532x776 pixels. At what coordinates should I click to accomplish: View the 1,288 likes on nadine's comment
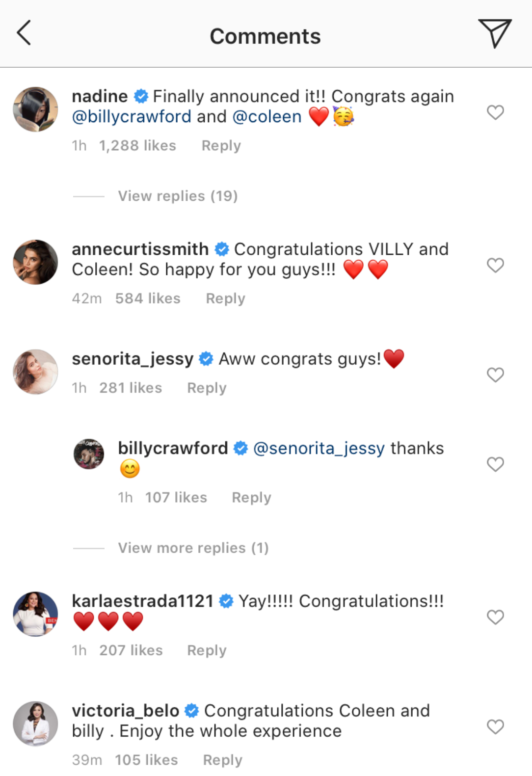click(137, 146)
